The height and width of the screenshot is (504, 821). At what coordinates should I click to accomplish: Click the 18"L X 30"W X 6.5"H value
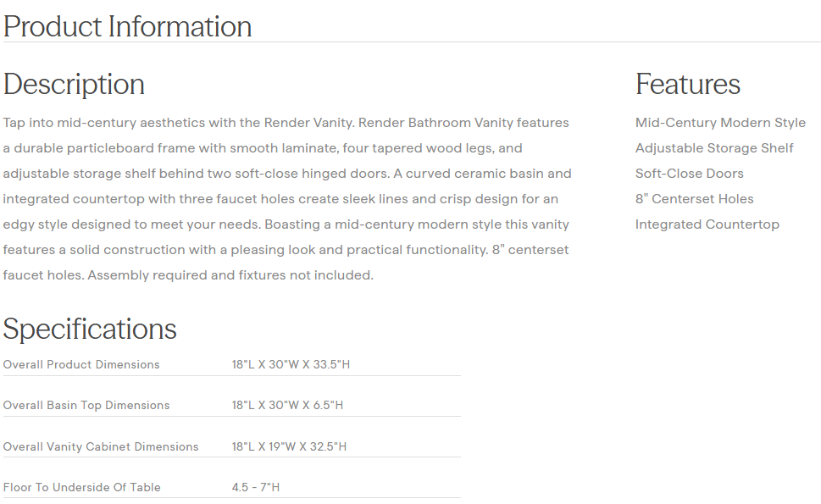pos(287,405)
